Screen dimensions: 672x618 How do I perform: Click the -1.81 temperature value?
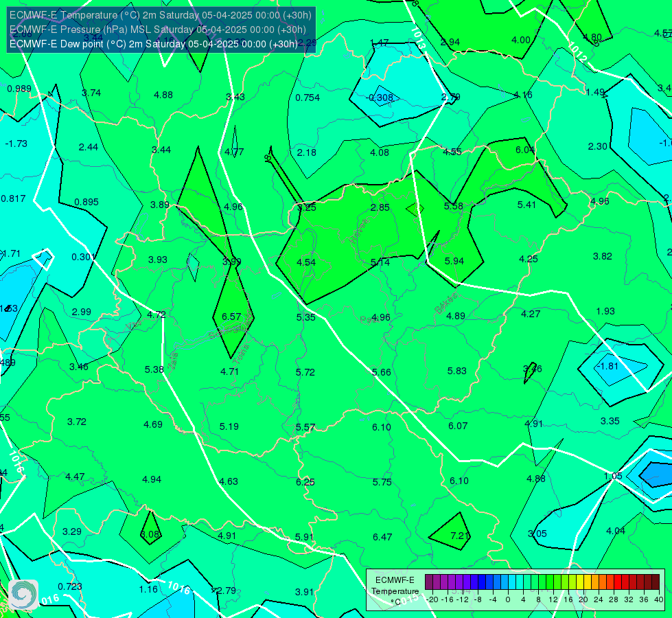[x=607, y=366]
